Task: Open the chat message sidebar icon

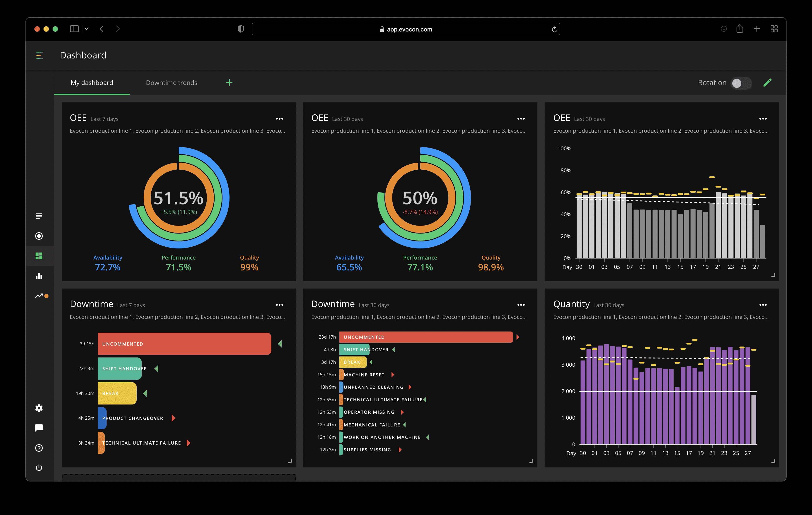Action: tap(39, 428)
